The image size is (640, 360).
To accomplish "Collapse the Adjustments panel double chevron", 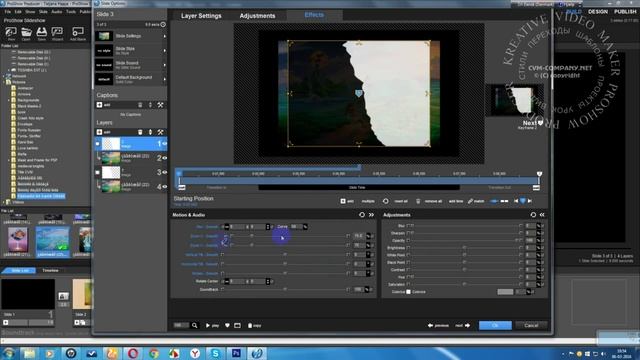I will [542, 215].
